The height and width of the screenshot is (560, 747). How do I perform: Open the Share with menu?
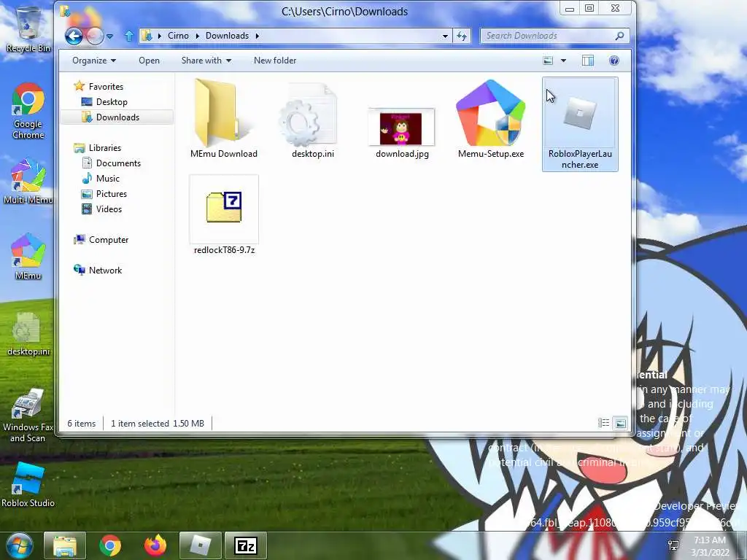click(206, 61)
